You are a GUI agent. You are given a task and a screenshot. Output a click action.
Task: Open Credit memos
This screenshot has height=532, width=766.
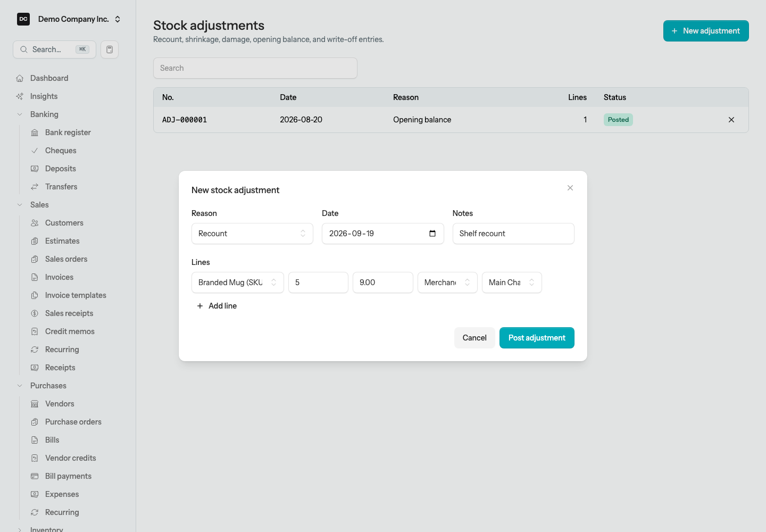(70, 331)
